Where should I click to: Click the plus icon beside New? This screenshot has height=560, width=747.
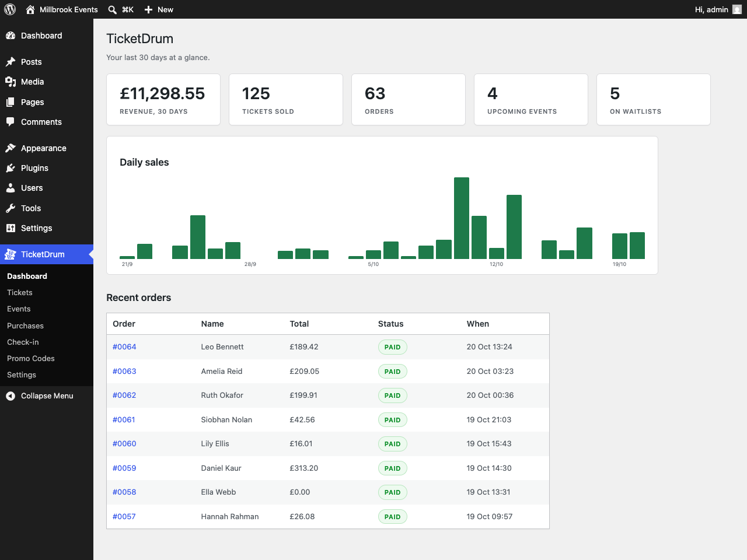click(x=148, y=9)
